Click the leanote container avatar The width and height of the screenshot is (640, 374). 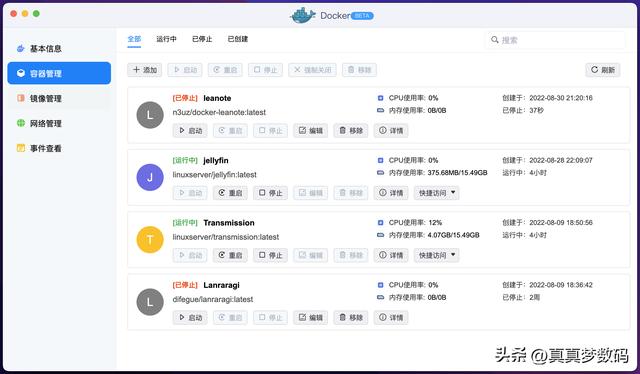(150, 115)
